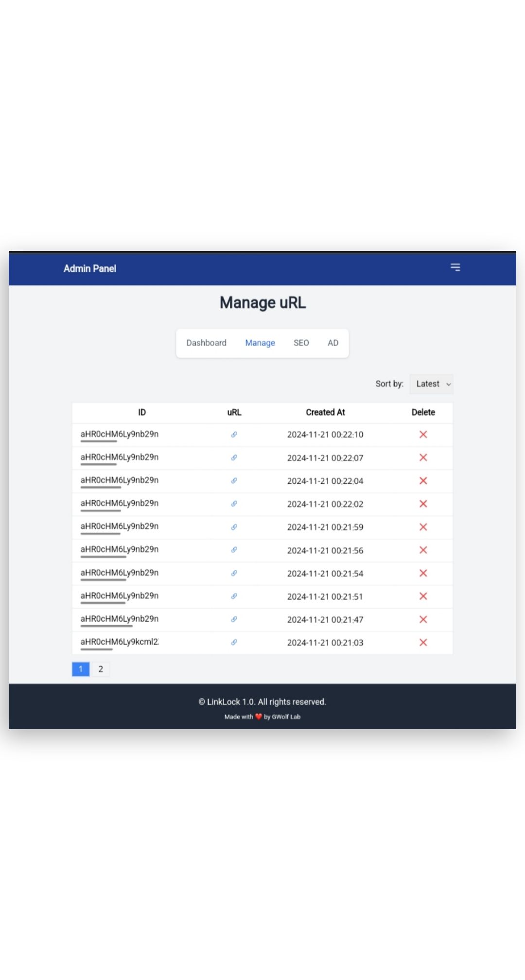Delete the entry created at 00:21:54

(423, 573)
